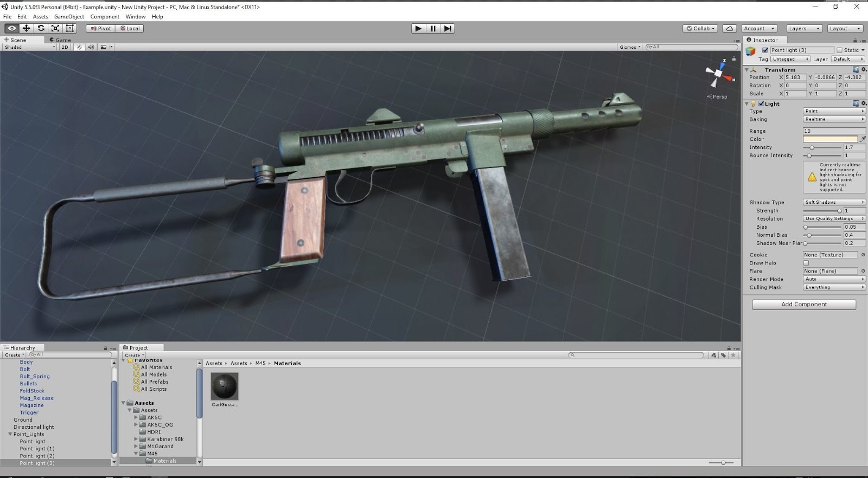Save the Project search as favorite star
The width and height of the screenshot is (868, 478).
733,355
